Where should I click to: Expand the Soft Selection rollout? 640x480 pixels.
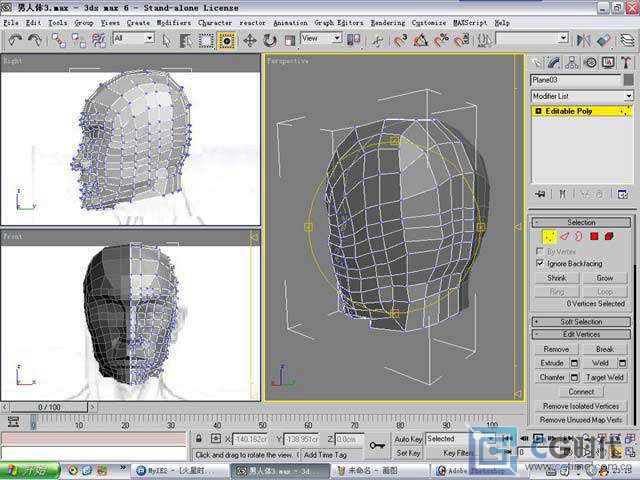pyautogui.click(x=581, y=322)
